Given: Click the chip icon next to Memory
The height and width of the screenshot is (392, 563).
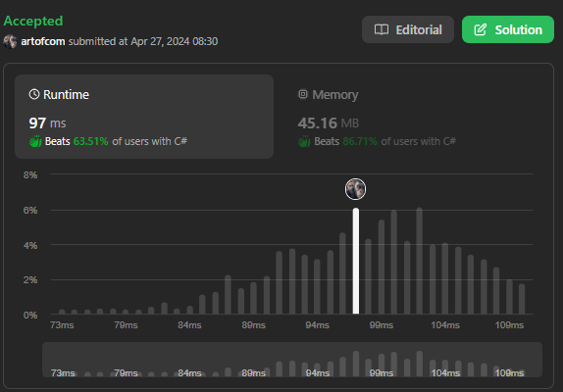Looking at the screenshot, I should [x=303, y=94].
